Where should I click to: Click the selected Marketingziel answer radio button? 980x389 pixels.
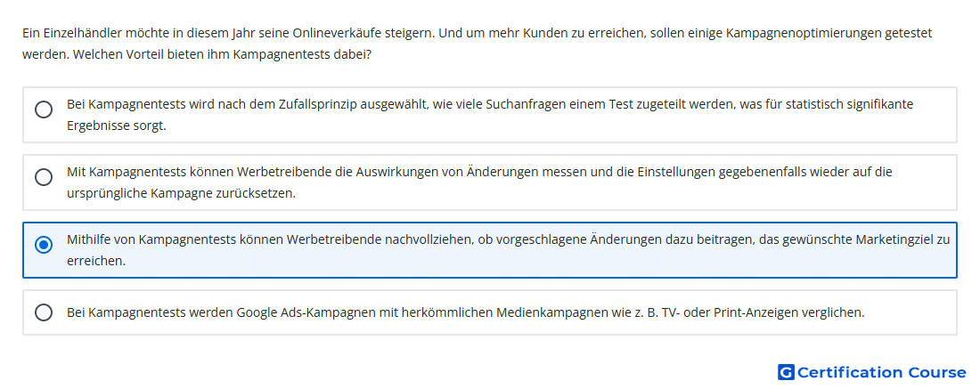click(44, 245)
